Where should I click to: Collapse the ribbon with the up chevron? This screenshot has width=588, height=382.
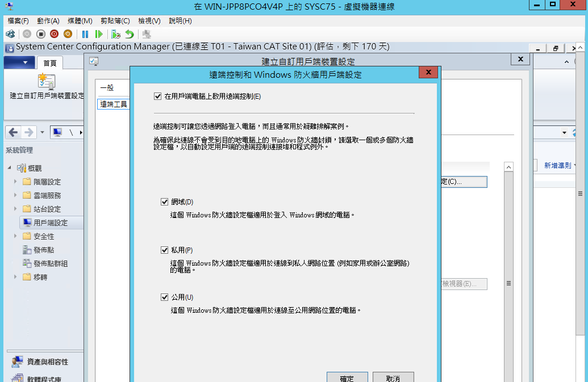pyautogui.click(x=566, y=62)
